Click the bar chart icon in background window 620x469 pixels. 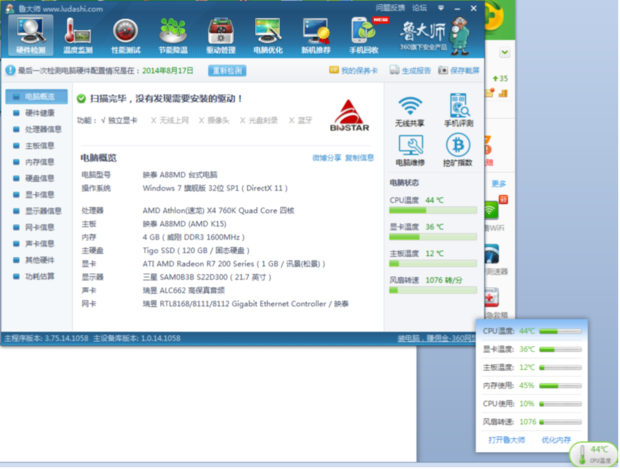pos(503,93)
